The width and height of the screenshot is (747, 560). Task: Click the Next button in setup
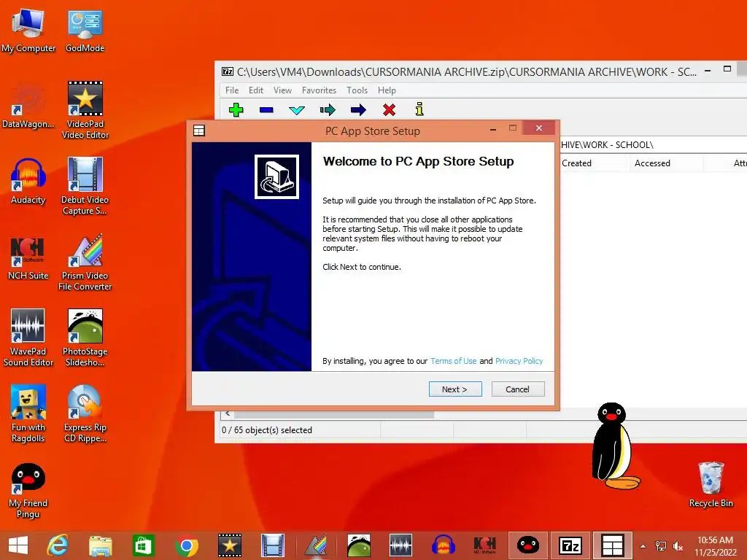tap(455, 389)
